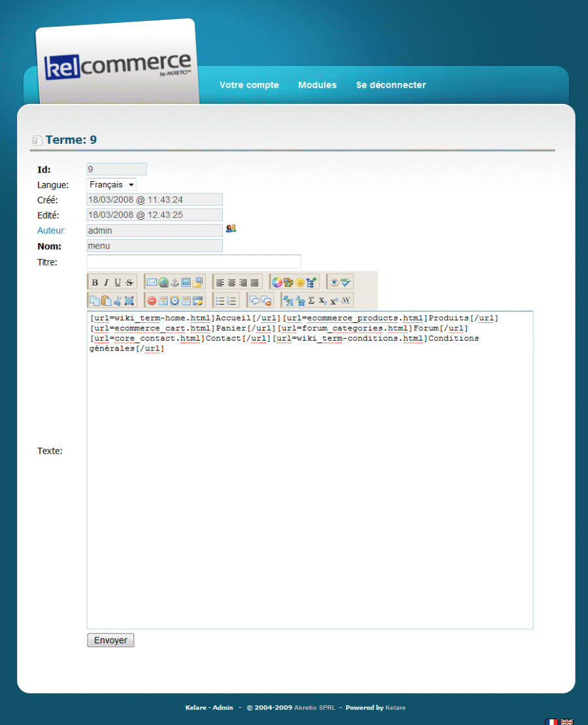Insert sigma symbol from toolbar
Viewport: 588px width, 725px height.
click(311, 301)
